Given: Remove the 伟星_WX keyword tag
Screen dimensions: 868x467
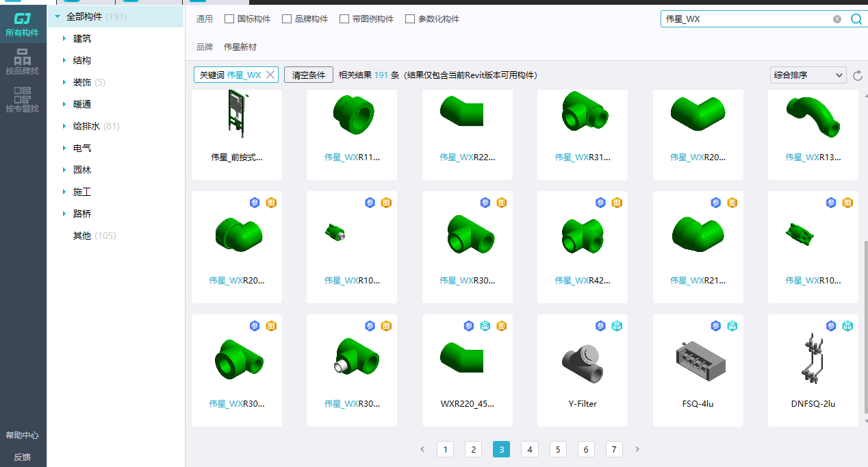Looking at the screenshot, I should point(270,75).
